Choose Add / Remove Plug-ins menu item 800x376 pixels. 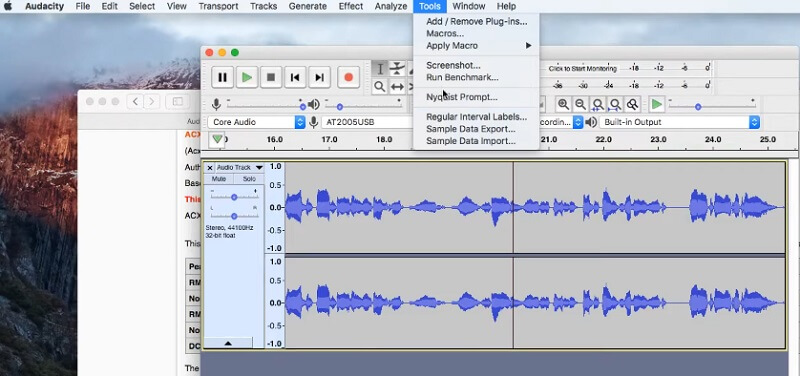point(476,21)
